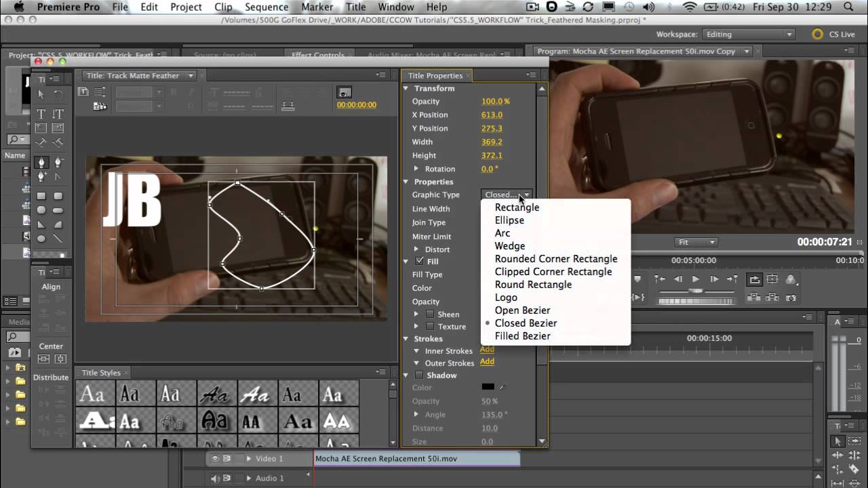Switch to Effect Controls tab
Image resolution: width=868 pixels, height=488 pixels.
pos(318,55)
